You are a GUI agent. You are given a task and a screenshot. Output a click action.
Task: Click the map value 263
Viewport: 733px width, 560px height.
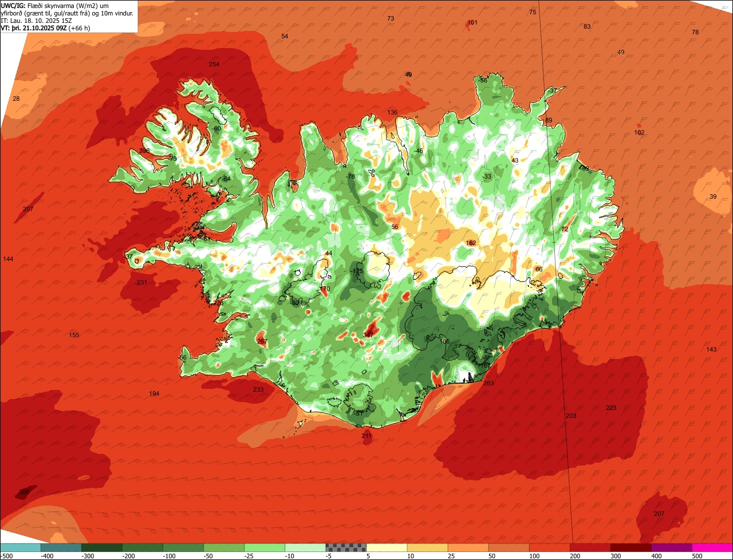click(488, 383)
